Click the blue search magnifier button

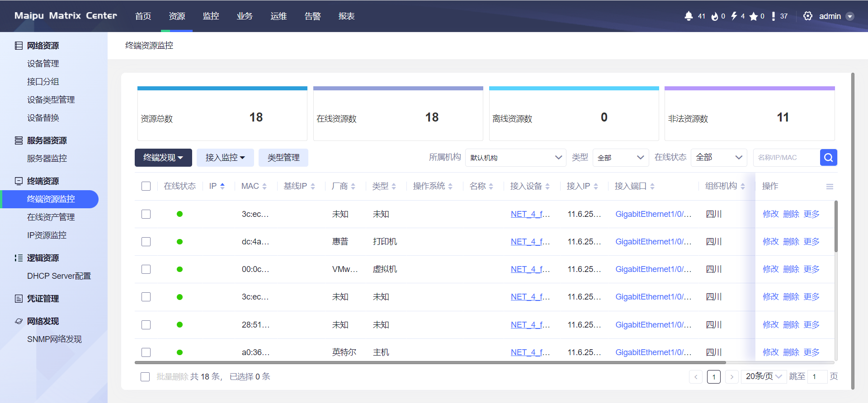click(829, 158)
